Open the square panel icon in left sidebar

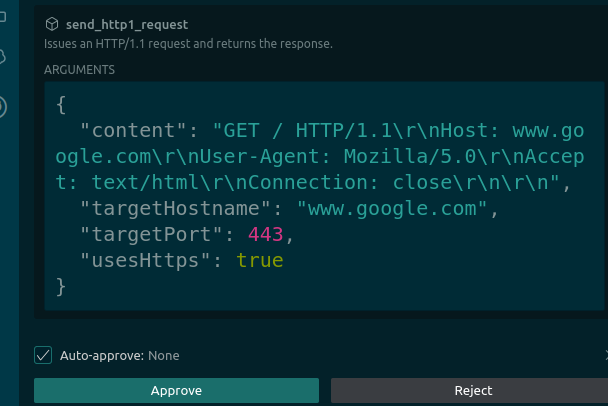(2, 17)
